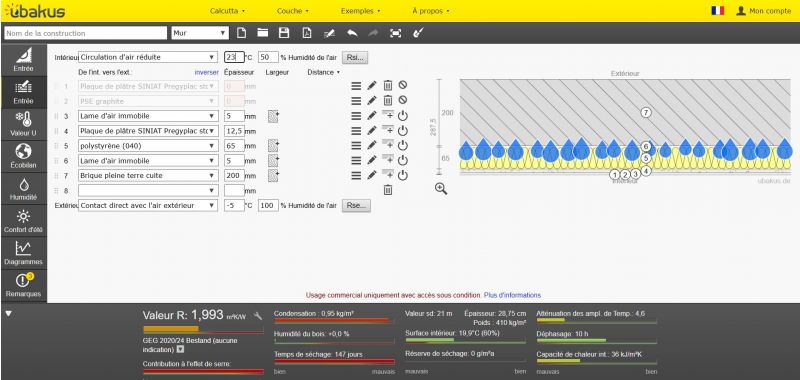Screen dimensions: 800x380
Task: Click the save floppy disk icon
Action: click(x=284, y=33)
